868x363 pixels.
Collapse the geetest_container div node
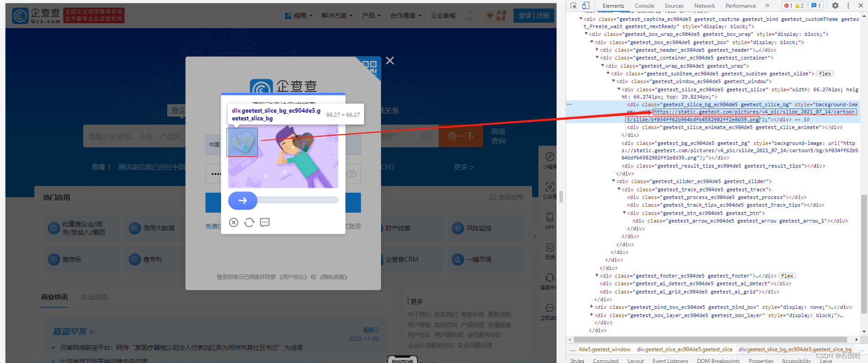tap(597, 57)
